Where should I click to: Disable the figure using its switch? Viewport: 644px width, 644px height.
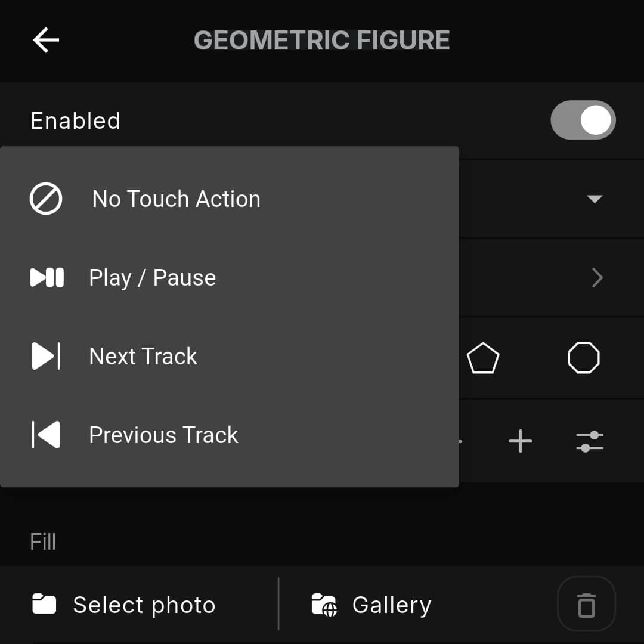[x=583, y=120]
